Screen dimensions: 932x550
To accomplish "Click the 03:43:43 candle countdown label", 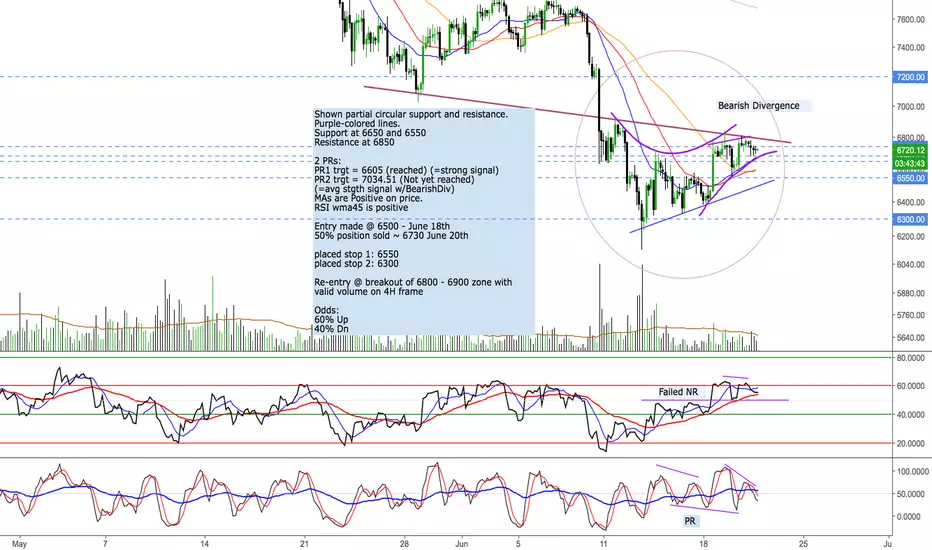I will [x=912, y=164].
